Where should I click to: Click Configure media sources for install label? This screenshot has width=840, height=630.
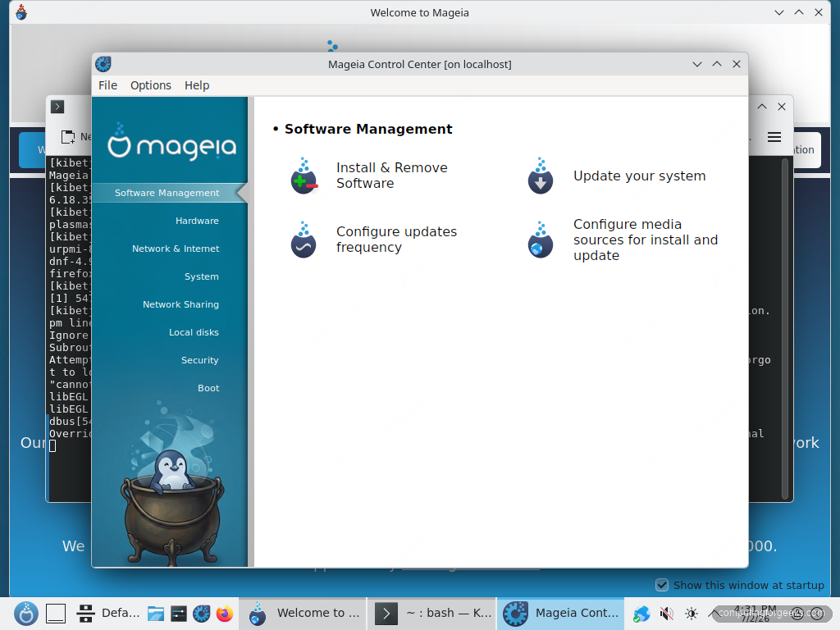(x=645, y=240)
